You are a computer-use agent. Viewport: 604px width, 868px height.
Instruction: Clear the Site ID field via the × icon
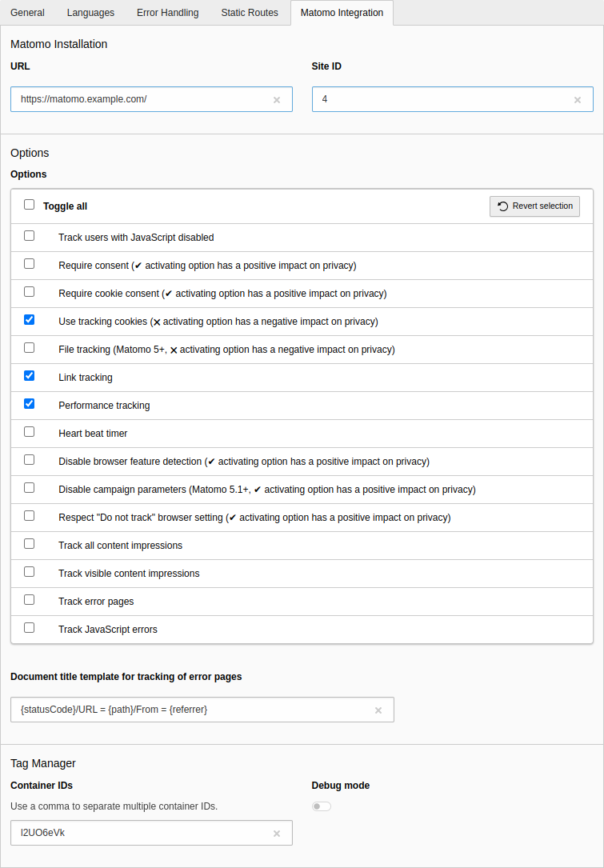pos(577,99)
